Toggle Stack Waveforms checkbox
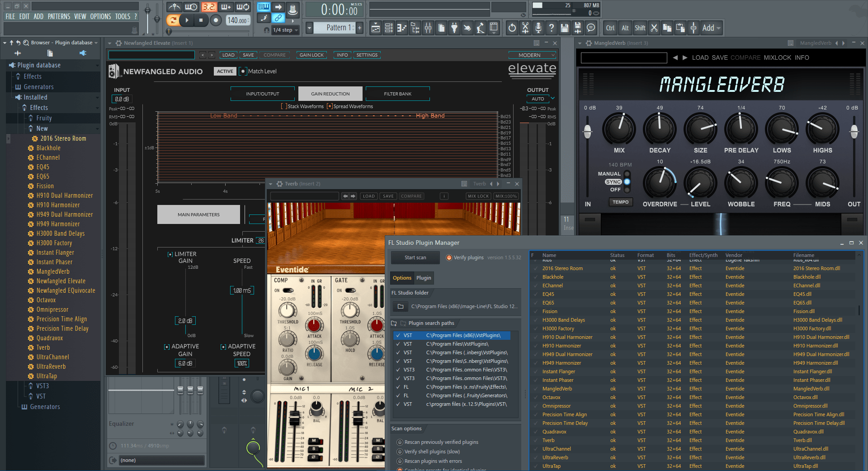Viewport: 868px width, 471px height. [284, 106]
